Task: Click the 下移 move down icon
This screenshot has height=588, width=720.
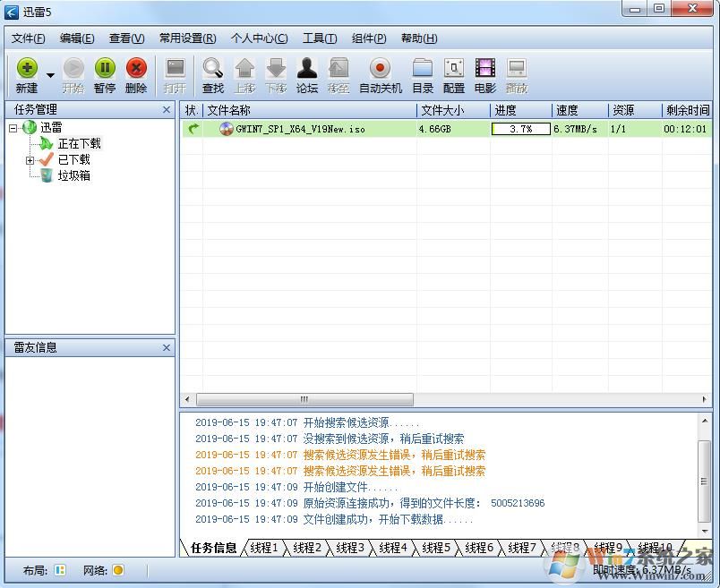Action: click(x=276, y=75)
